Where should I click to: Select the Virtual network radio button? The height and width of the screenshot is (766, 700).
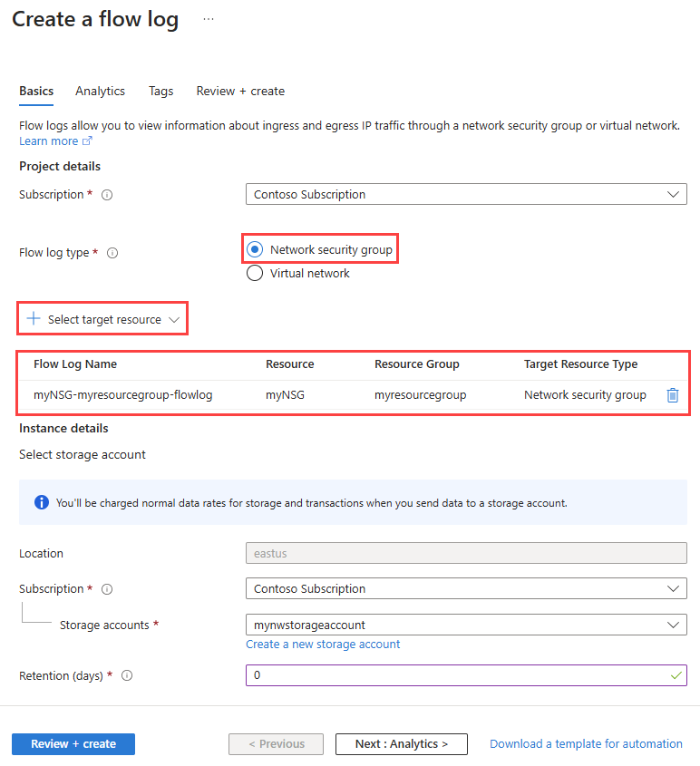click(x=254, y=273)
